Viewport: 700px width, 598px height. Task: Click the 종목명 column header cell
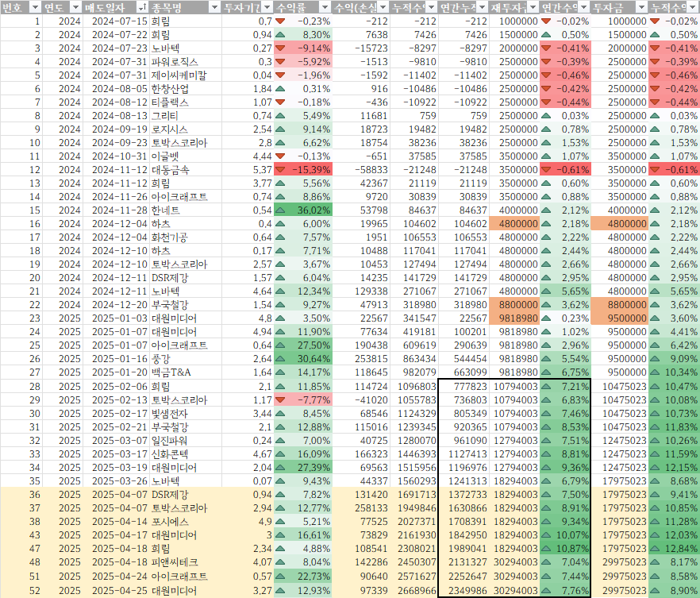pos(185,7)
